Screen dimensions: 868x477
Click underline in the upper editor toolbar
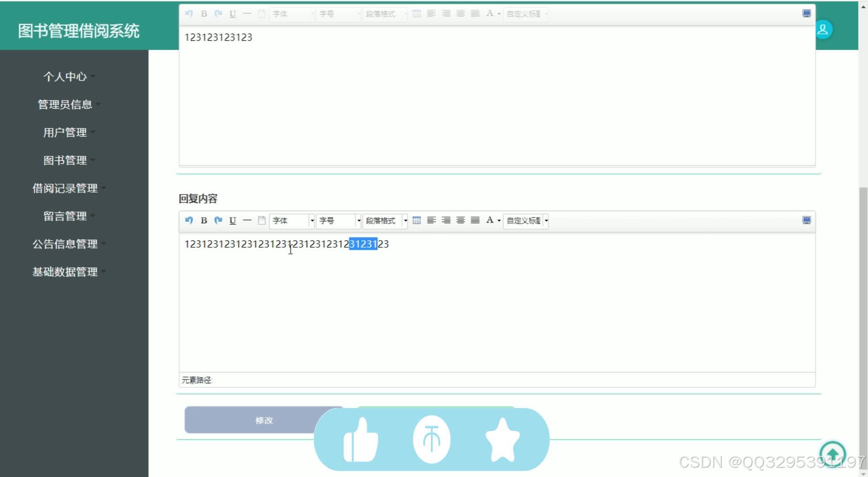tap(233, 13)
